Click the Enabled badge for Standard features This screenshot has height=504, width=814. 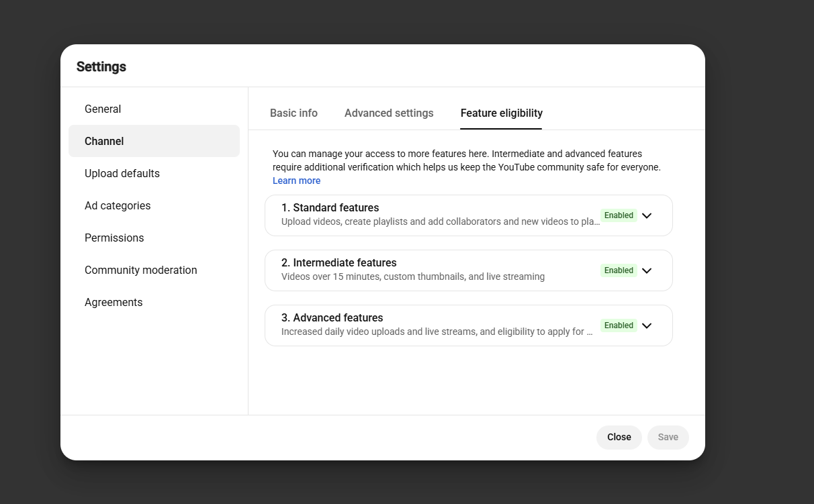pos(619,215)
